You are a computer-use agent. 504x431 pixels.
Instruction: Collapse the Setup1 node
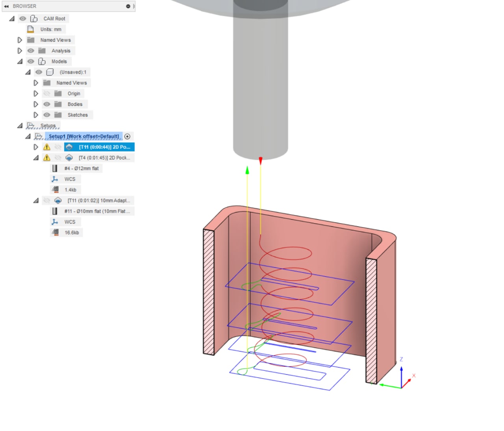28,136
